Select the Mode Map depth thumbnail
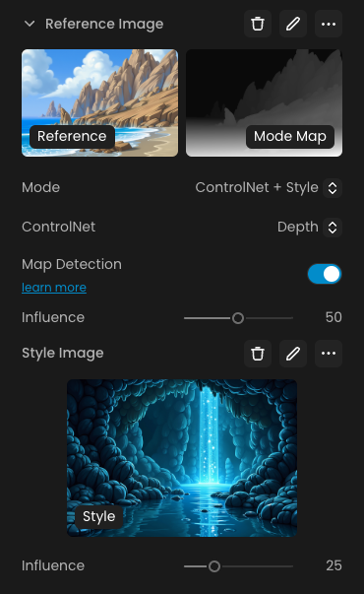The height and width of the screenshot is (594, 364). [264, 102]
